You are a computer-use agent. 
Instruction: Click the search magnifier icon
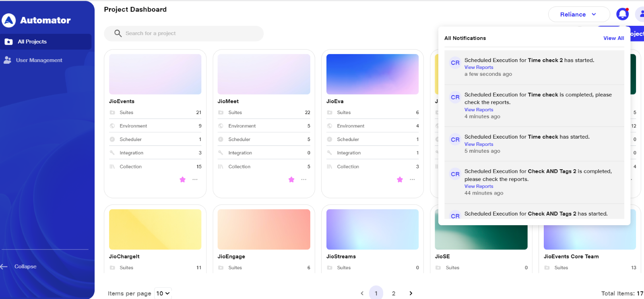pos(118,33)
